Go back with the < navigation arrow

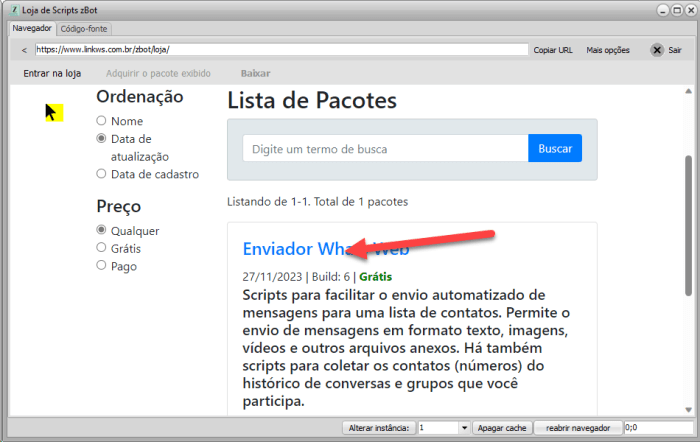(x=24, y=50)
